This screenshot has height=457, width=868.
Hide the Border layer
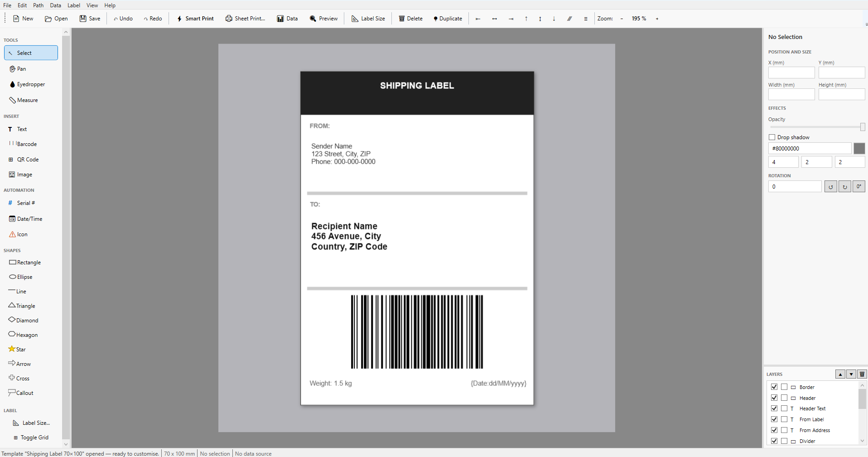(774, 387)
